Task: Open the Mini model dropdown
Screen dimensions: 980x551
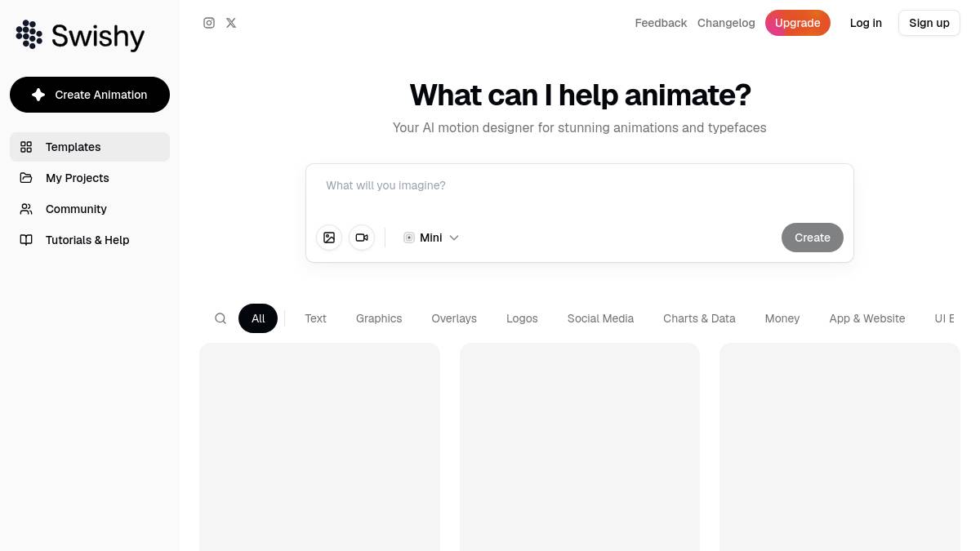Action: click(x=431, y=238)
